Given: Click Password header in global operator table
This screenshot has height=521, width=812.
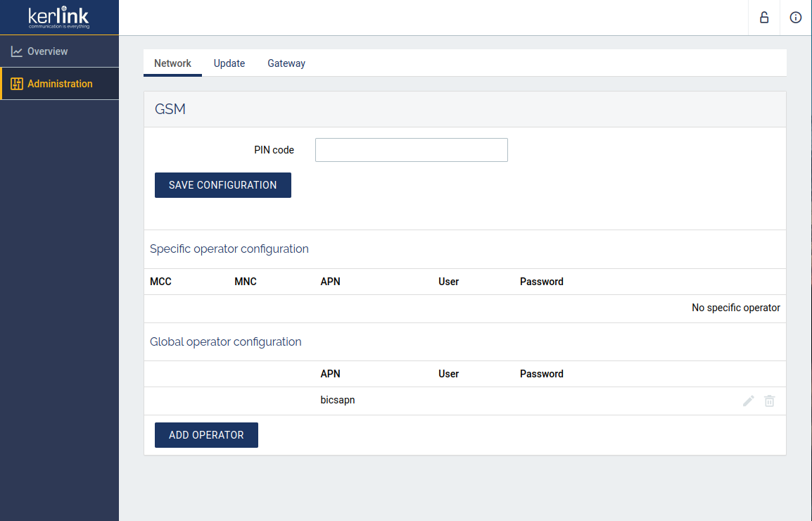Looking at the screenshot, I should 541,374.
